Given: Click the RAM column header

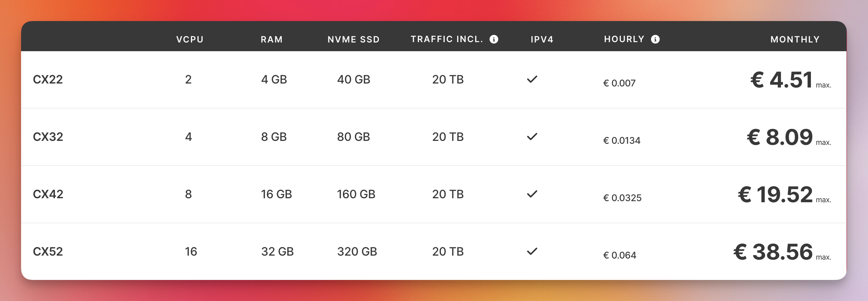Looking at the screenshot, I should (272, 40).
